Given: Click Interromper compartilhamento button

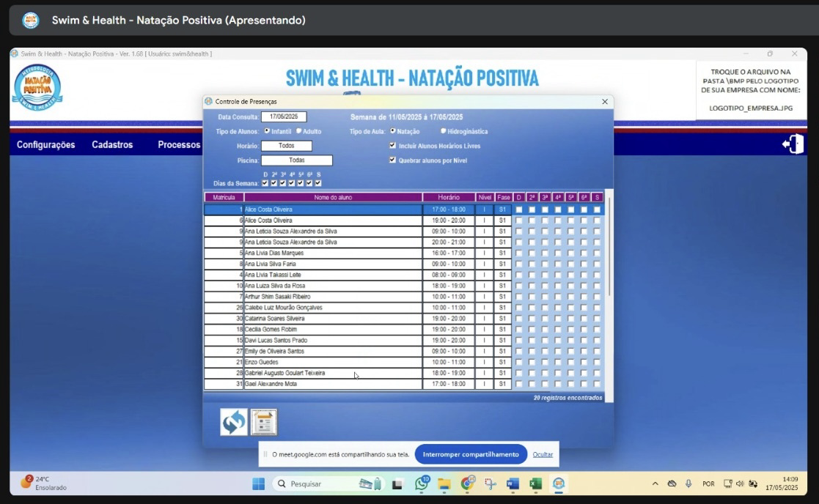Looking at the screenshot, I should pyautogui.click(x=471, y=454).
